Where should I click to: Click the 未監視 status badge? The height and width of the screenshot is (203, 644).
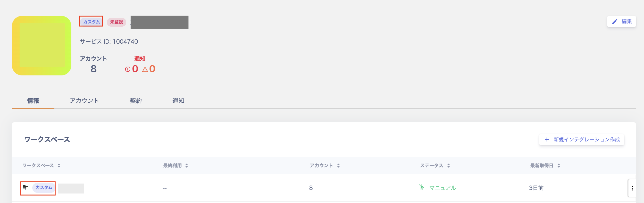coord(116,22)
